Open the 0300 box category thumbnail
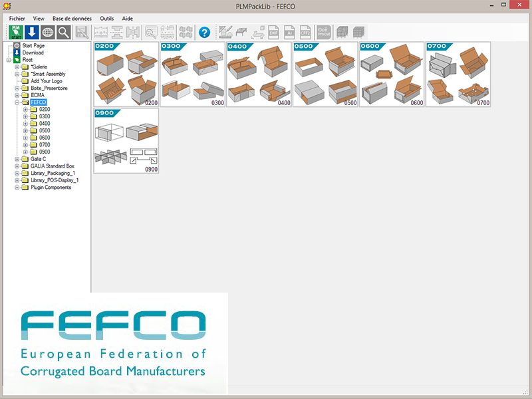Screen dimensions: 532x399 (x=193, y=74)
